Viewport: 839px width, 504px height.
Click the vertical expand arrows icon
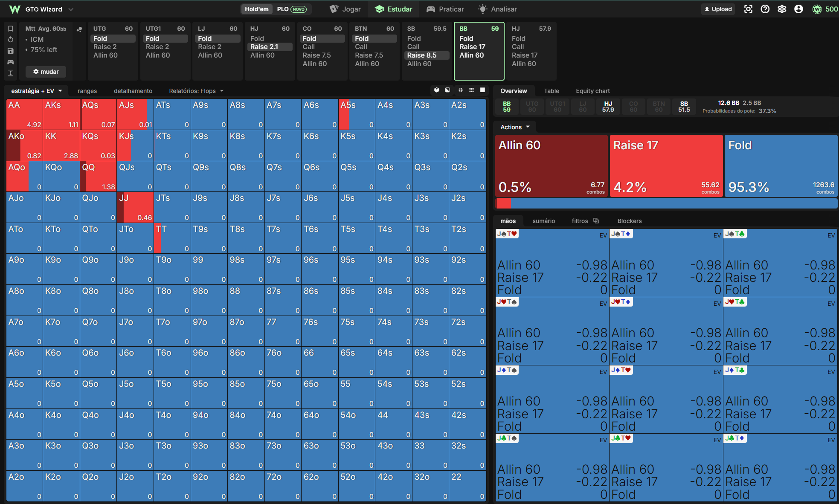[11, 73]
